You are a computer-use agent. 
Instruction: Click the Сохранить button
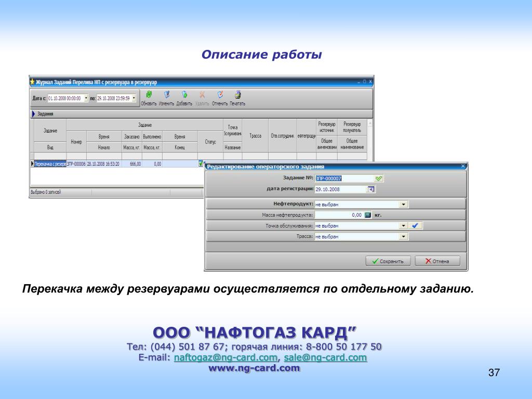[x=388, y=261]
